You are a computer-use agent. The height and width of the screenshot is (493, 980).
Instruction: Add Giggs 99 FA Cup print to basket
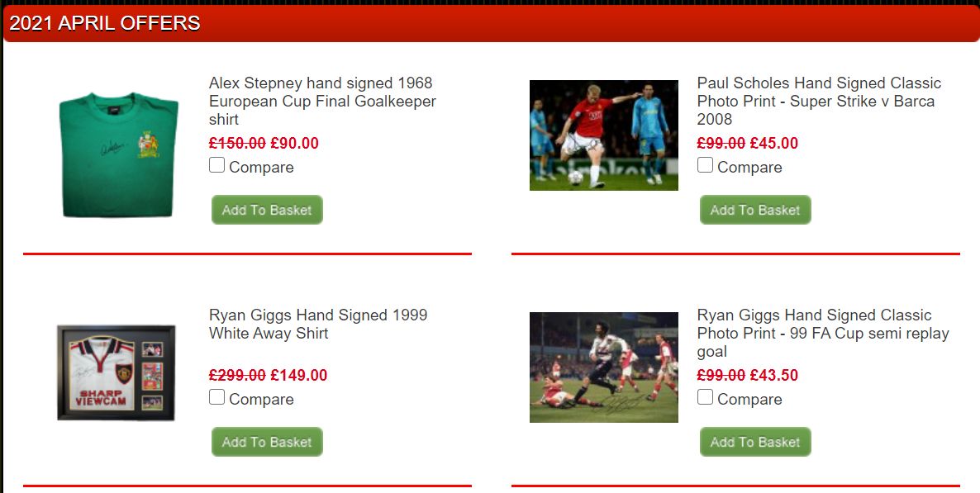tap(755, 442)
